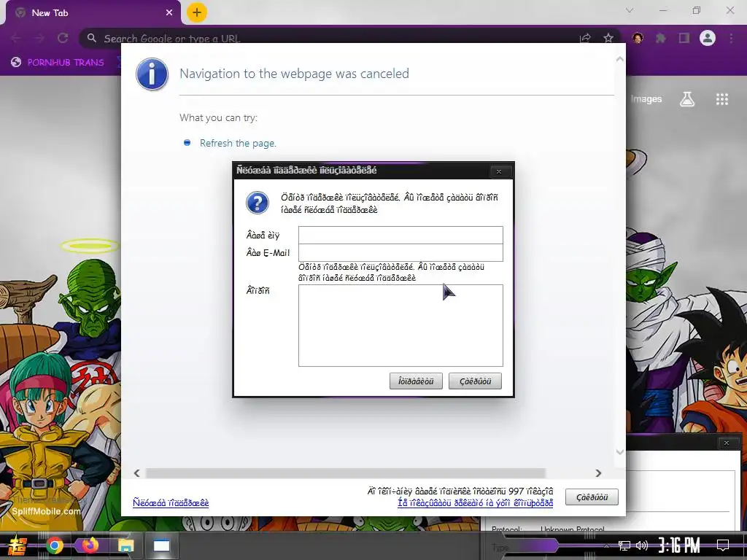Viewport: 747px width, 560px height.
Task: Click the round extension avatar icon beside the star
Action: pyautogui.click(x=638, y=38)
